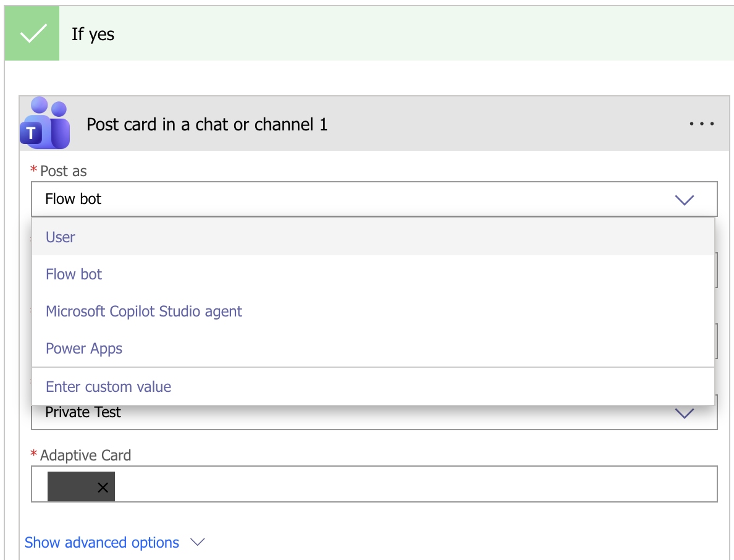
Task: Click the Adaptive Card field label
Action: (x=85, y=456)
